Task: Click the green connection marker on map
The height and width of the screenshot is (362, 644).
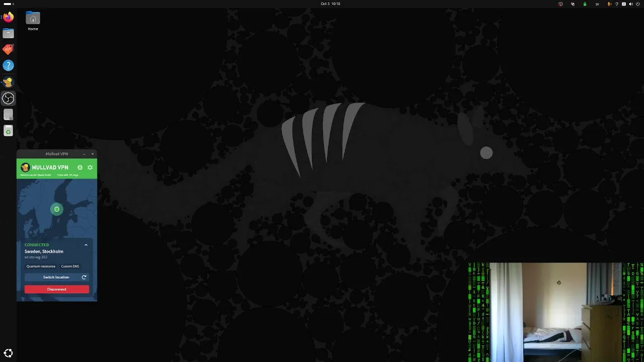Action: [x=57, y=209]
